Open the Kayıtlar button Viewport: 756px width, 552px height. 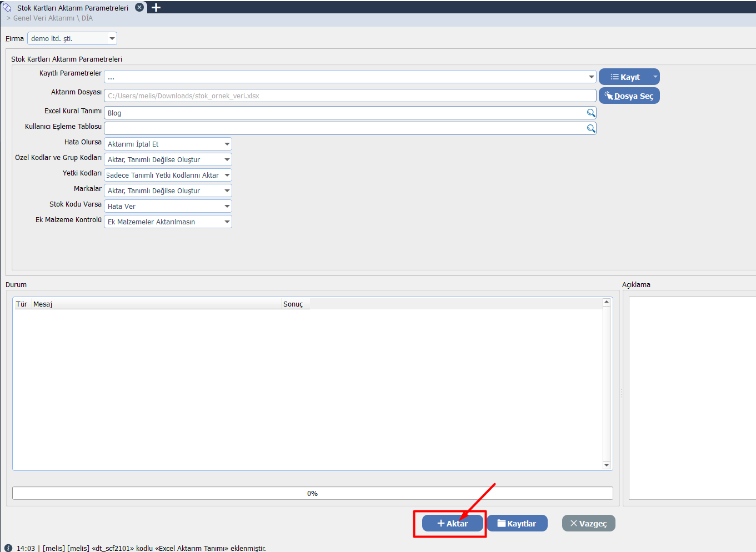[517, 523]
